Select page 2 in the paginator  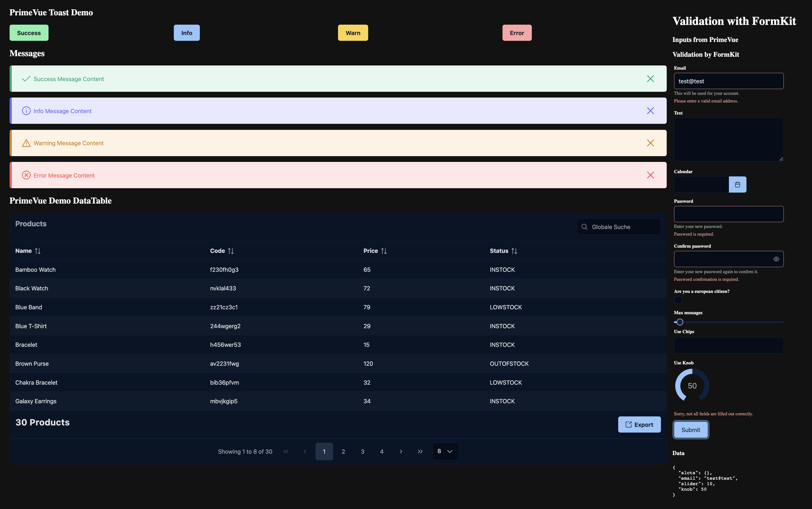(x=343, y=451)
